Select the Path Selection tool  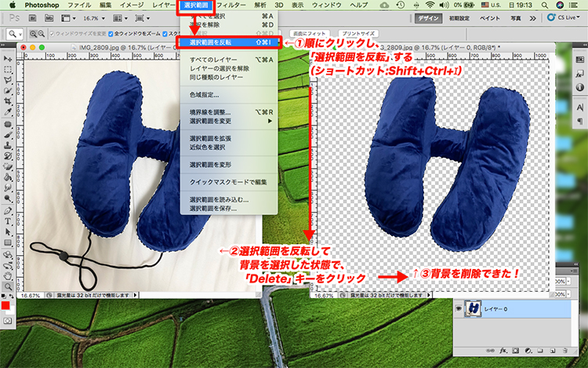[8, 231]
